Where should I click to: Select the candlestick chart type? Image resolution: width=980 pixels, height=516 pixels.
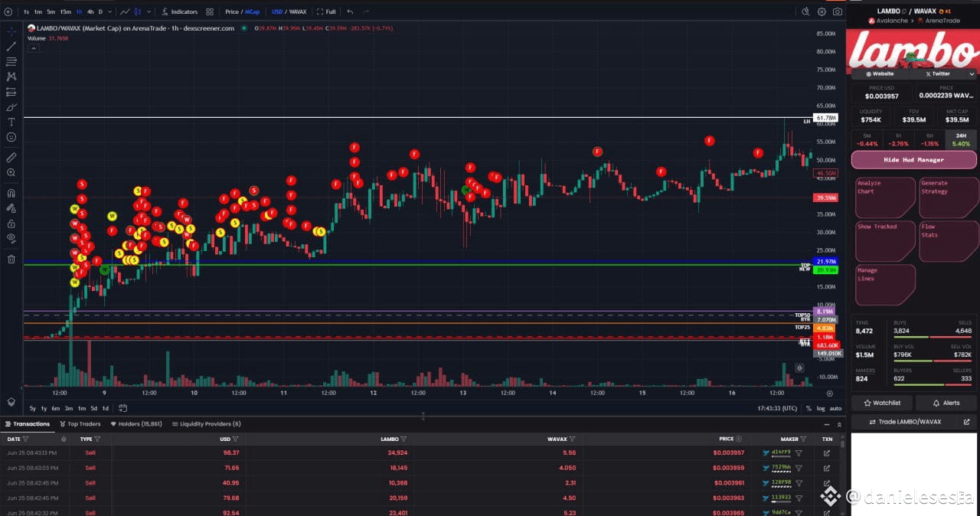[139, 11]
